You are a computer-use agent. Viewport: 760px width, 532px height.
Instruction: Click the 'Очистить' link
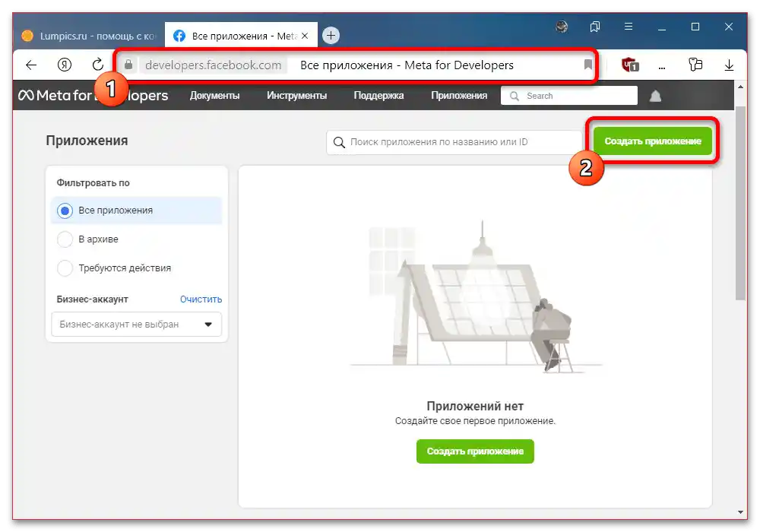(x=201, y=299)
